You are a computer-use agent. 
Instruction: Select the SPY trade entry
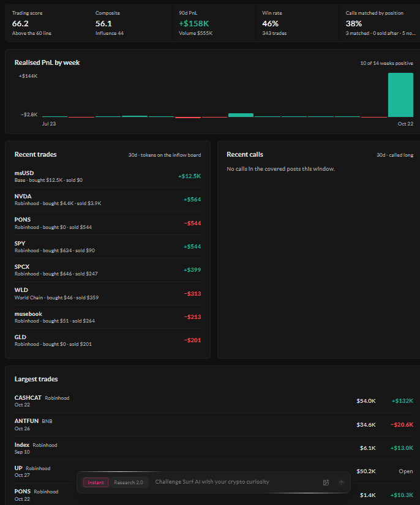point(108,247)
